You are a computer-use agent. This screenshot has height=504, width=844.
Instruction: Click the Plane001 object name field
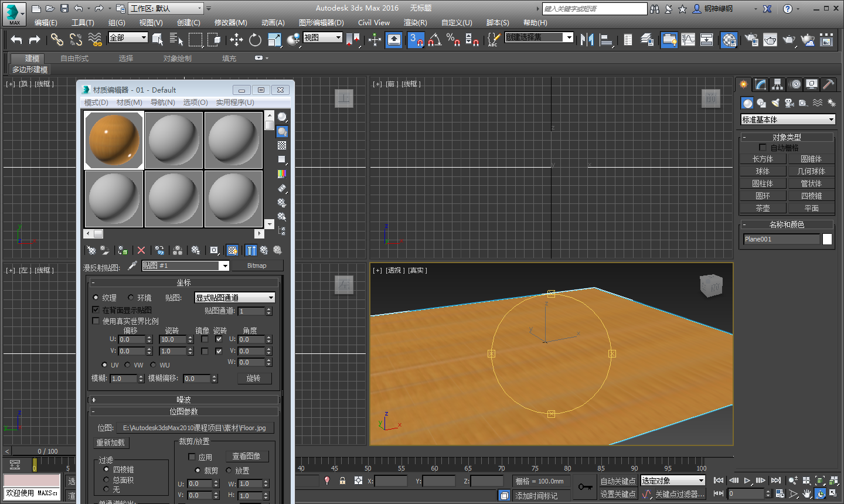point(781,239)
